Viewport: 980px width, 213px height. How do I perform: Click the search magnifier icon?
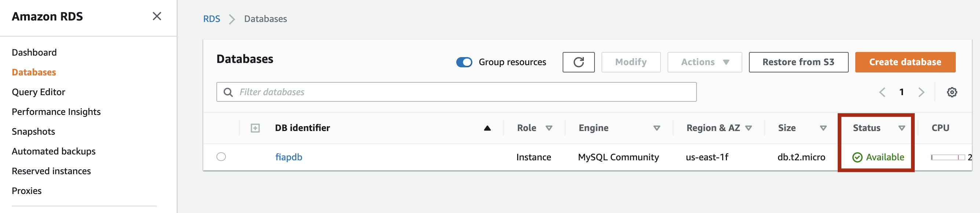tap(228, 92)
